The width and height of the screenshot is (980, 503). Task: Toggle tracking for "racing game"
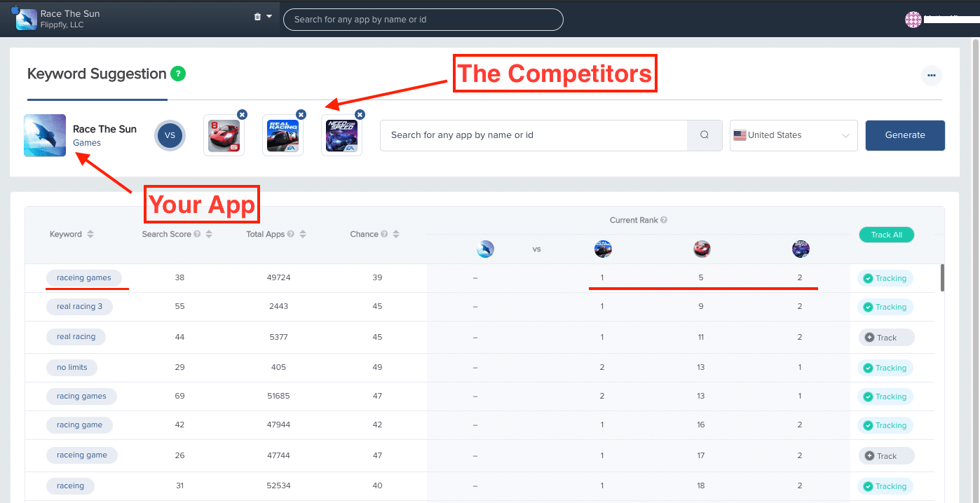885,425
